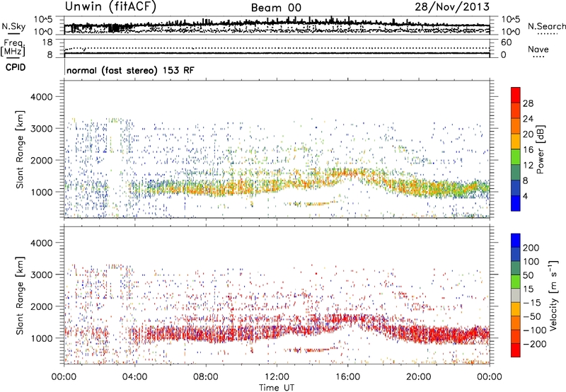
Task: Click the blue bottom of the power colorbar
Action: [516, 204]
